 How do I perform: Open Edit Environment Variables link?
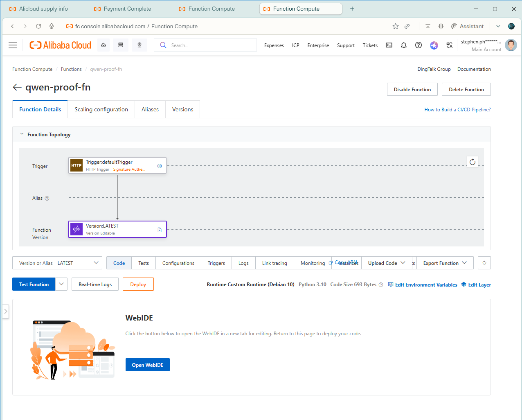pyautogui.click(x=423, y=285)
